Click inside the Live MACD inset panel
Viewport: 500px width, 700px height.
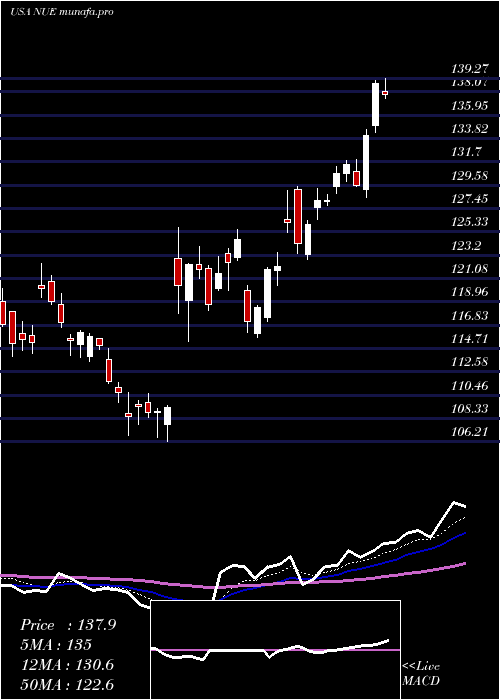point(275,650)
